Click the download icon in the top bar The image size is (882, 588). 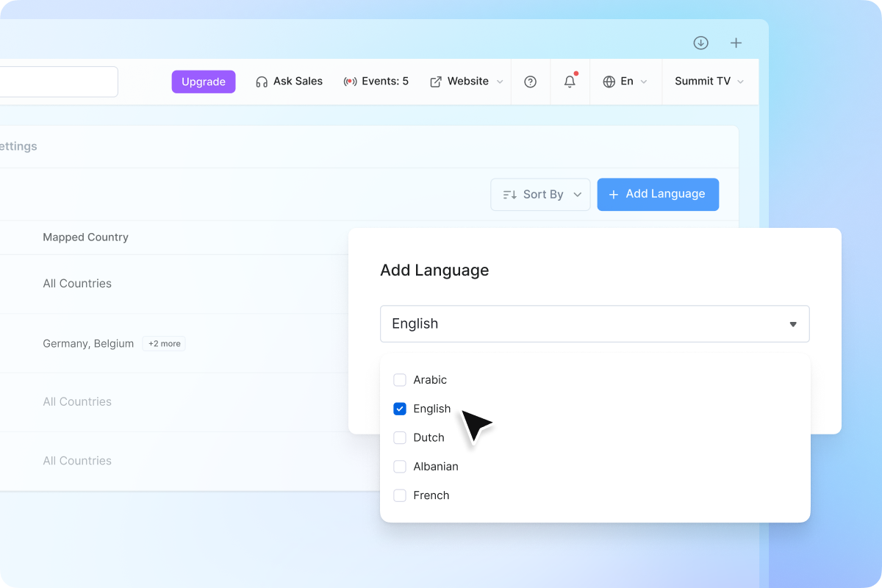[x=700, y=43]
